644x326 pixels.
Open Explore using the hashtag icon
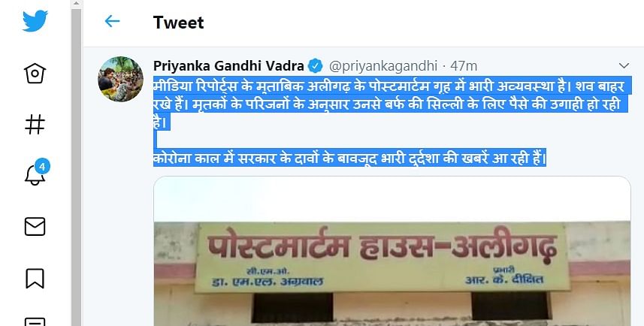(x=35, y=124)
